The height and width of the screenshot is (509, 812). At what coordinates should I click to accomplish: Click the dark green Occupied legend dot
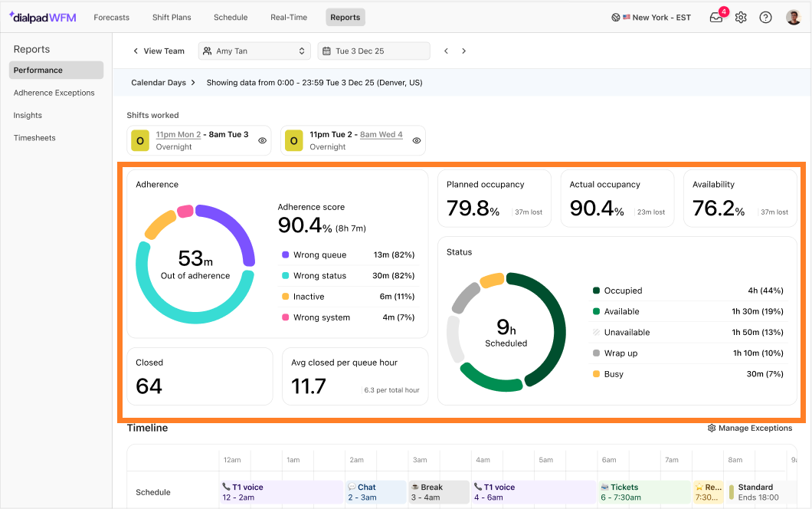click(x=596, y=291)
